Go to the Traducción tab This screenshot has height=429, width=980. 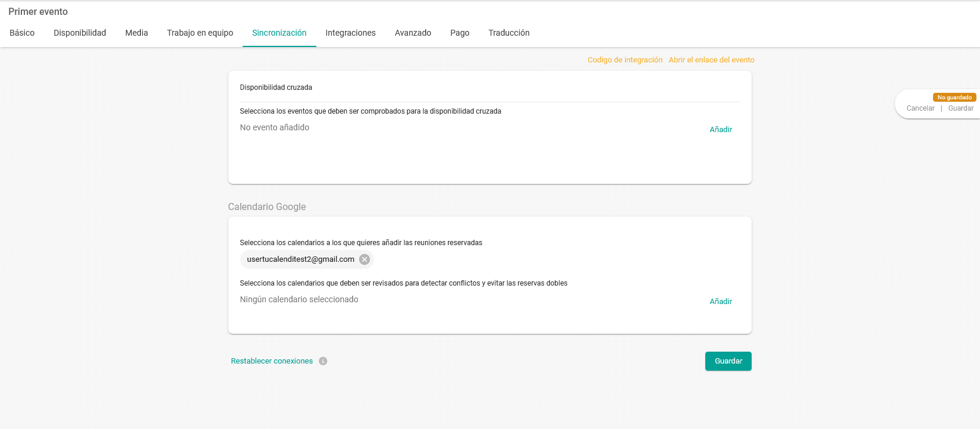(509, 33)
